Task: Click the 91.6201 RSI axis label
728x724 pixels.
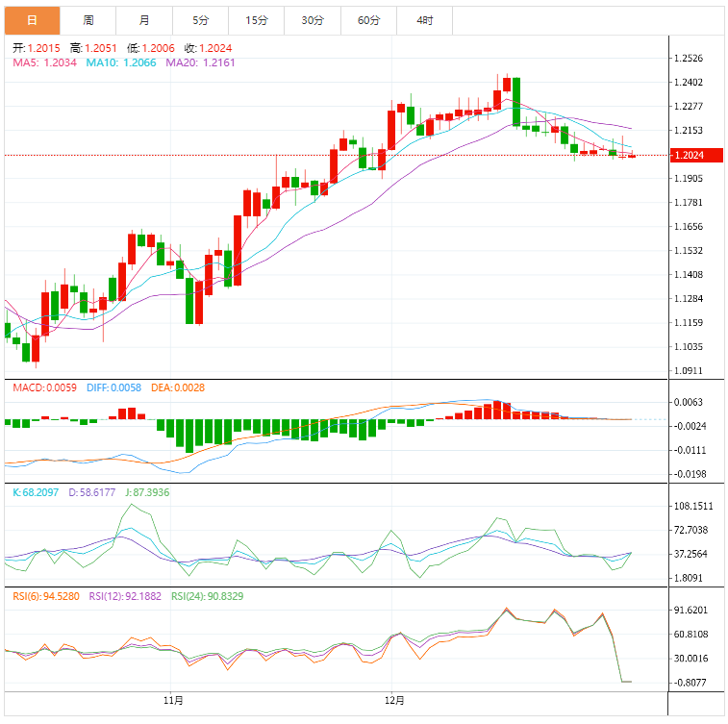Action: (690, 611)
